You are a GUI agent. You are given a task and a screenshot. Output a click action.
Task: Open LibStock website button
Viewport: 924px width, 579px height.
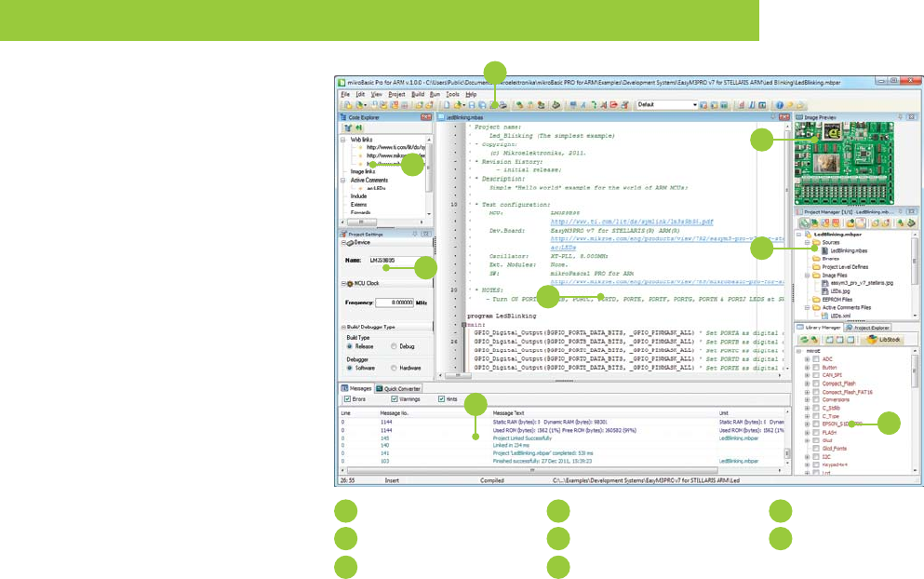(884, 340)
